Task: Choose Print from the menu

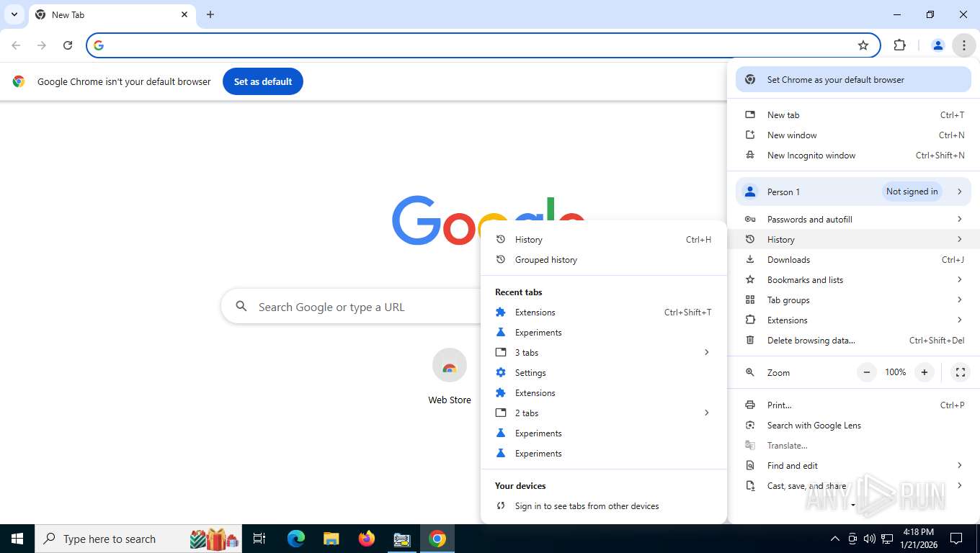Action: click(x=853, y=405)
